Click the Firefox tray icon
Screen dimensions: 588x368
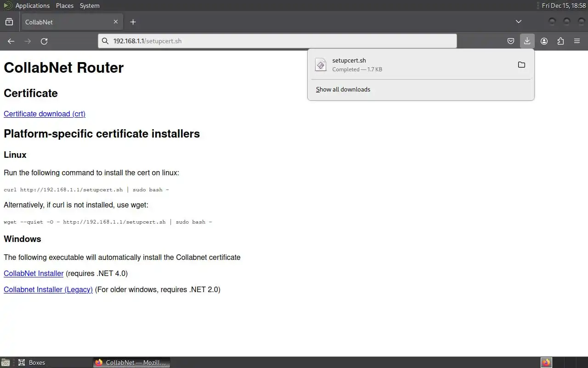[x=546, y=362]
